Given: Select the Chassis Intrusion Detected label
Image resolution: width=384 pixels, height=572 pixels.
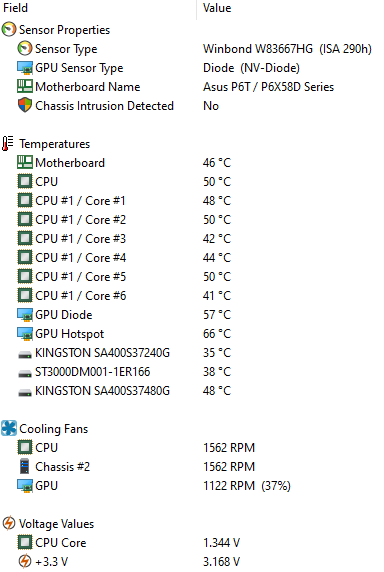Looking at the screenshot, I should [104, 106].
